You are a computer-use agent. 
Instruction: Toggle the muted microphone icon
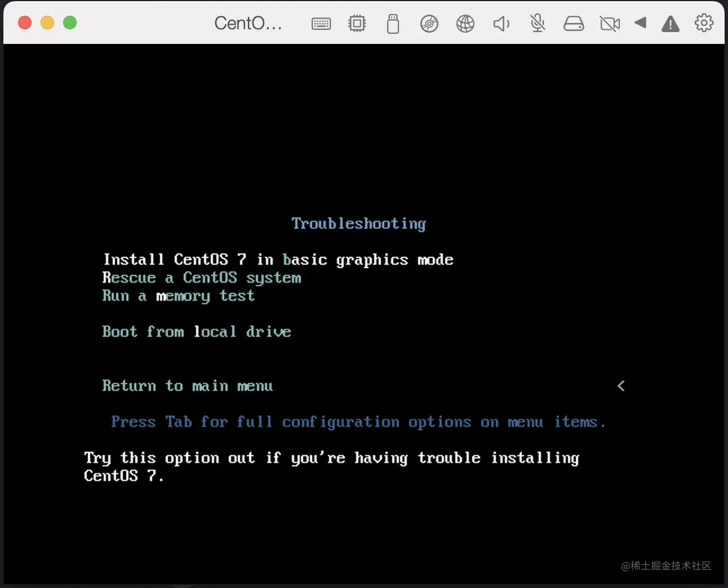coord(538,24)
